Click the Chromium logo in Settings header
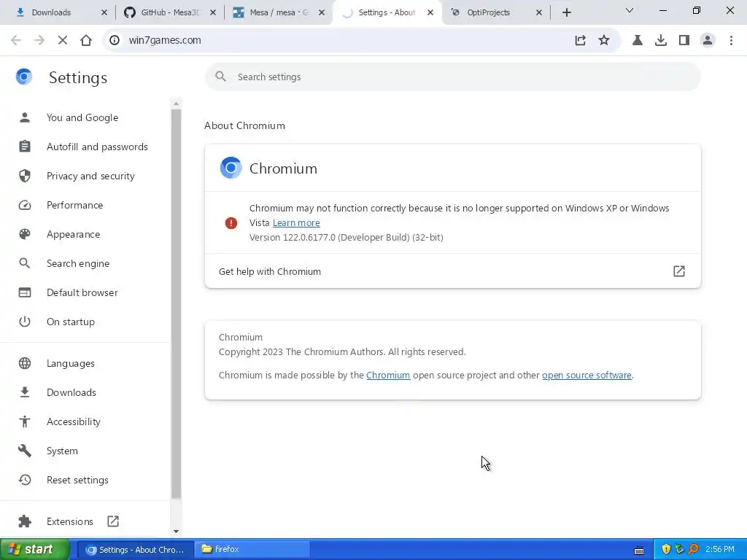Viewport: 747px width, 560px height. [x=24, y=77]
